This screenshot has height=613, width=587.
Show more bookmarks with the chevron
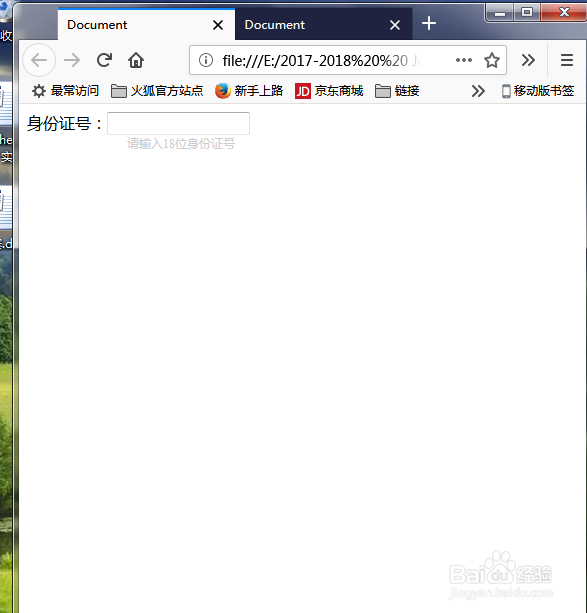point(478,91)
